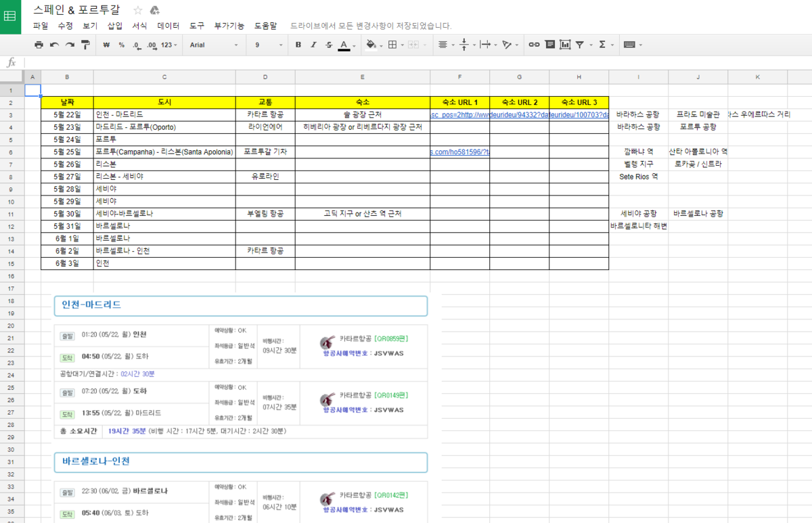Click the Drive folder icon beside title

(x=155, y=10)
